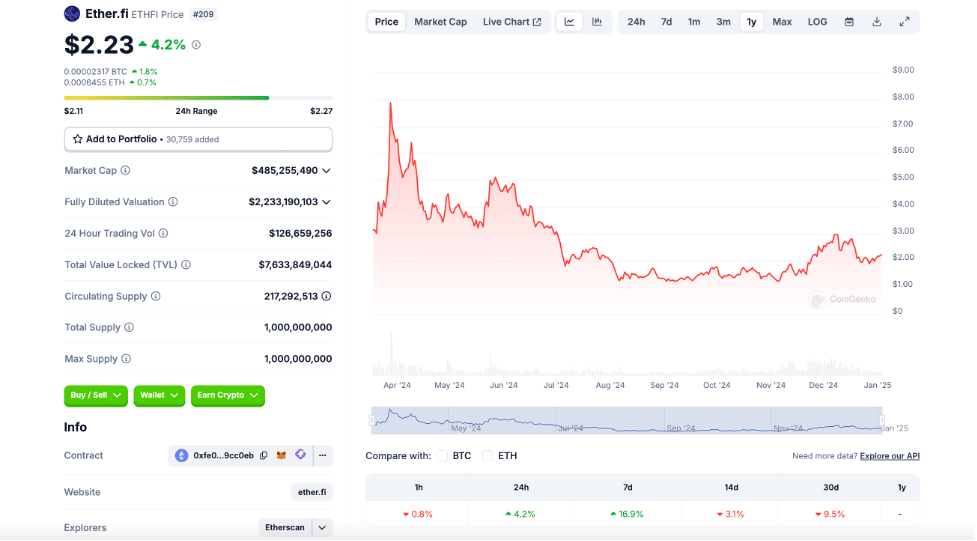Click left handle of chart range navigator
This screenshot has height=541, width=977.
click(372, 420)
